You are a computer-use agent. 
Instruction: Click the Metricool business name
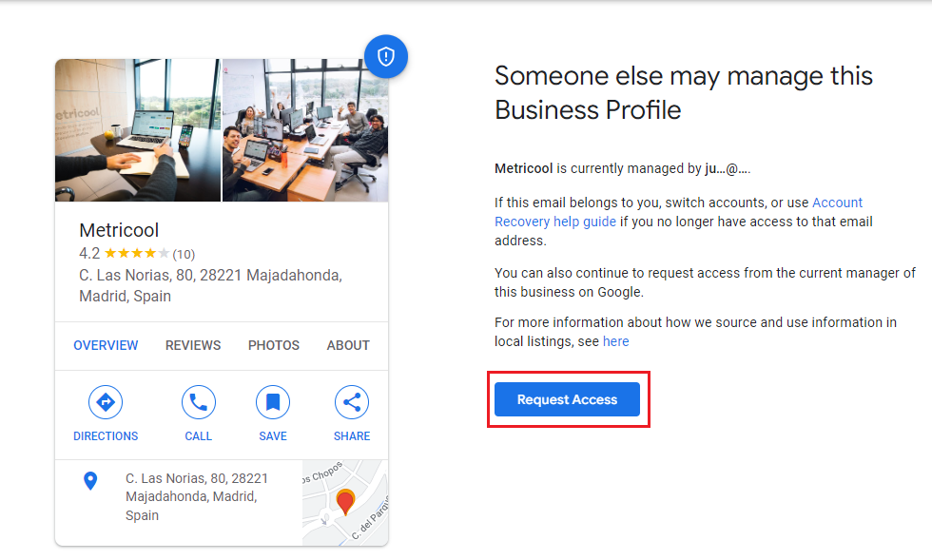click(x=119, y=230)
